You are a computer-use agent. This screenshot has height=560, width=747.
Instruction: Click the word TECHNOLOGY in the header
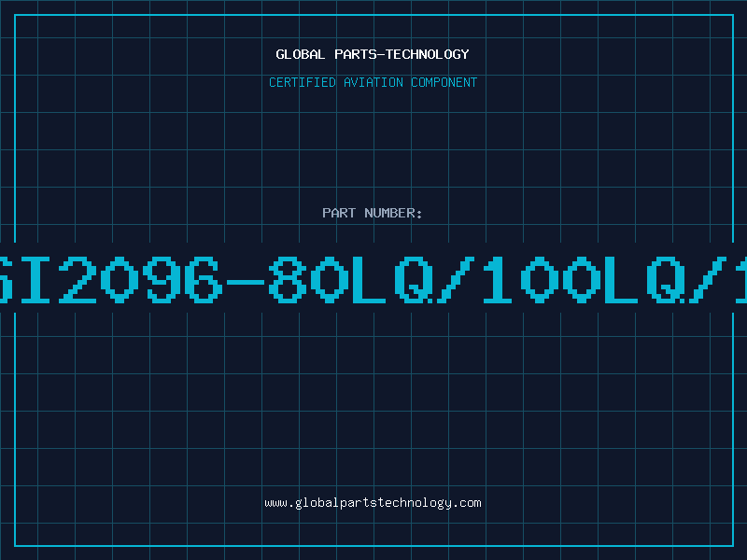[x=428, y=54]
